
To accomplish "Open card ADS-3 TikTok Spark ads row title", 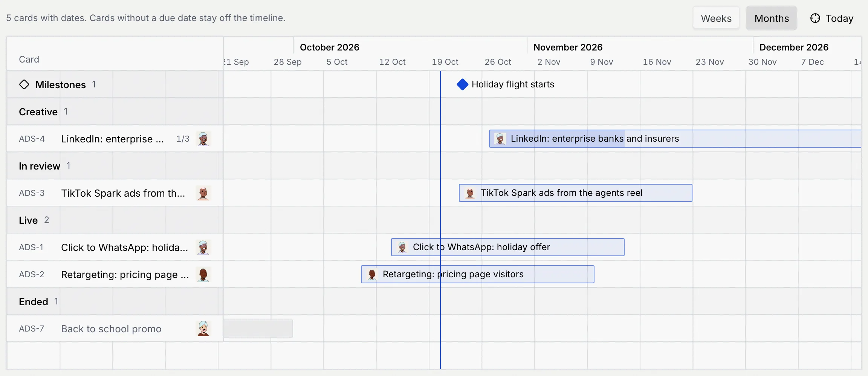I will tap(123, 193).
